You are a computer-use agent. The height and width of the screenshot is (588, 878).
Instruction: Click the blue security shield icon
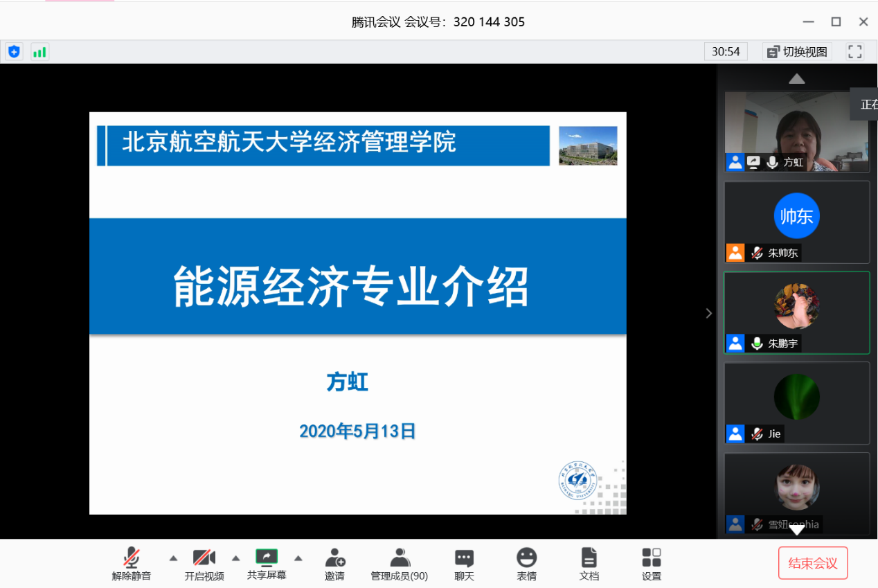coord(14,51)
